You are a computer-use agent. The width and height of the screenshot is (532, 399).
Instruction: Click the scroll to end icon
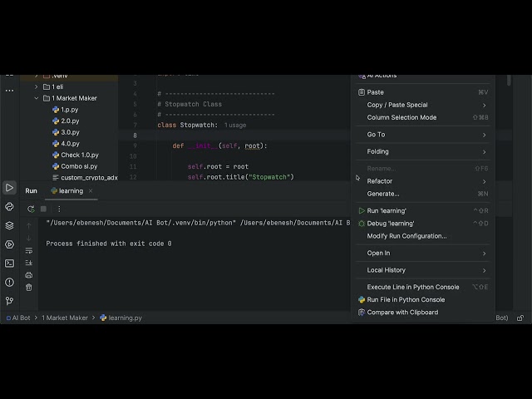[29, 263]
